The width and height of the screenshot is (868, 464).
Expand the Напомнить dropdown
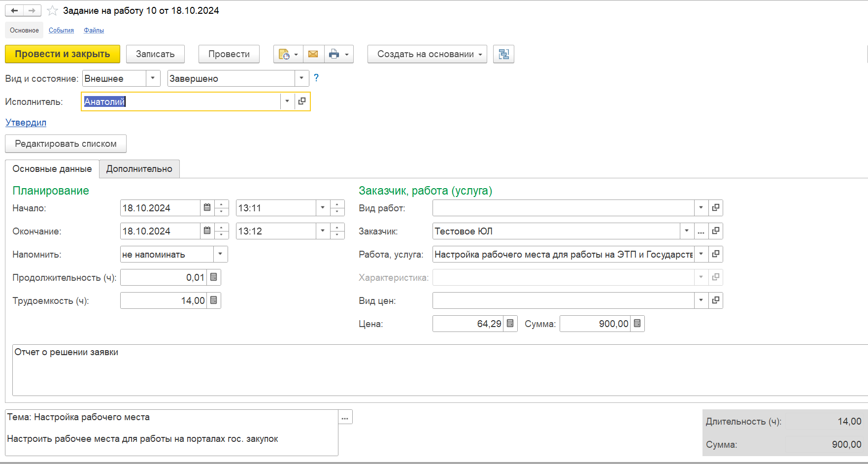click(x=220, y=254)
